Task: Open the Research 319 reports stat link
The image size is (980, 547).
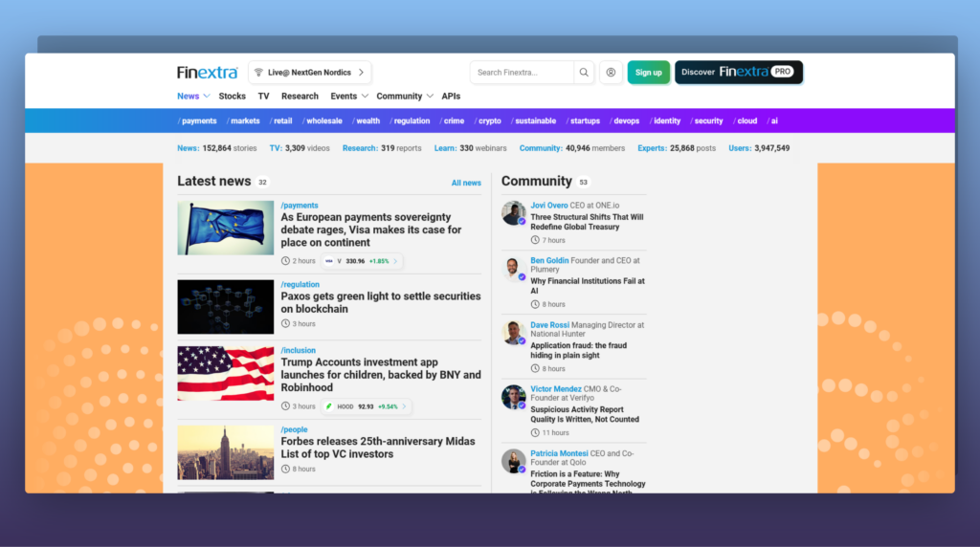Action: [382, 148]
